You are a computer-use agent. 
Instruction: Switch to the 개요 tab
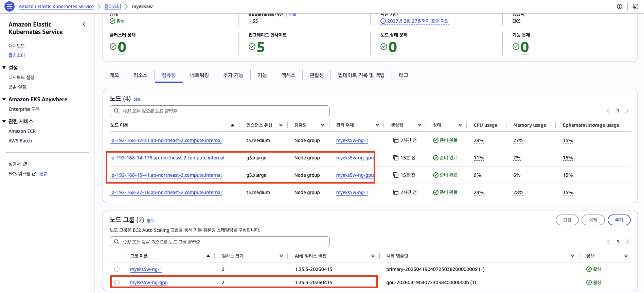114,75
